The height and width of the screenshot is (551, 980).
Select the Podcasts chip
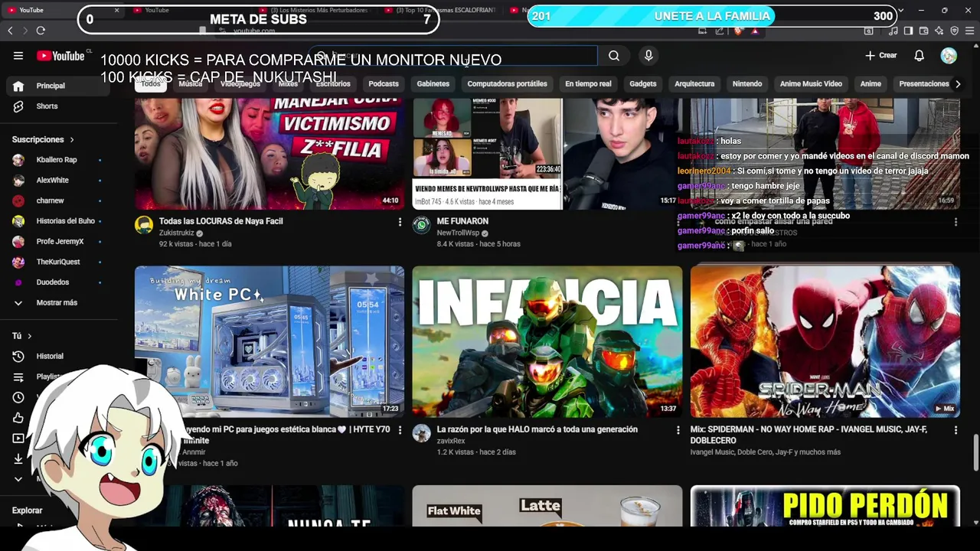(x=384, y=84)
